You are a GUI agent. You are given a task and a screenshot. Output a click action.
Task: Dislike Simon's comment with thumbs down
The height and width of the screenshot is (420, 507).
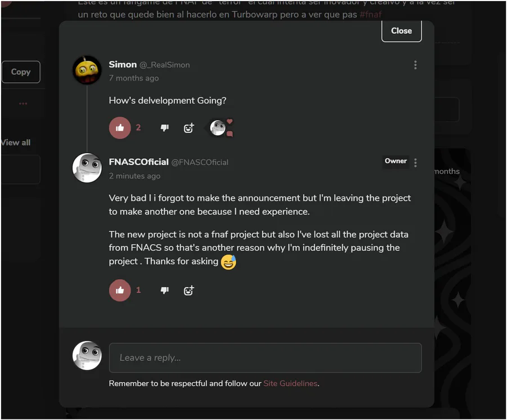[x=164, y=128]
